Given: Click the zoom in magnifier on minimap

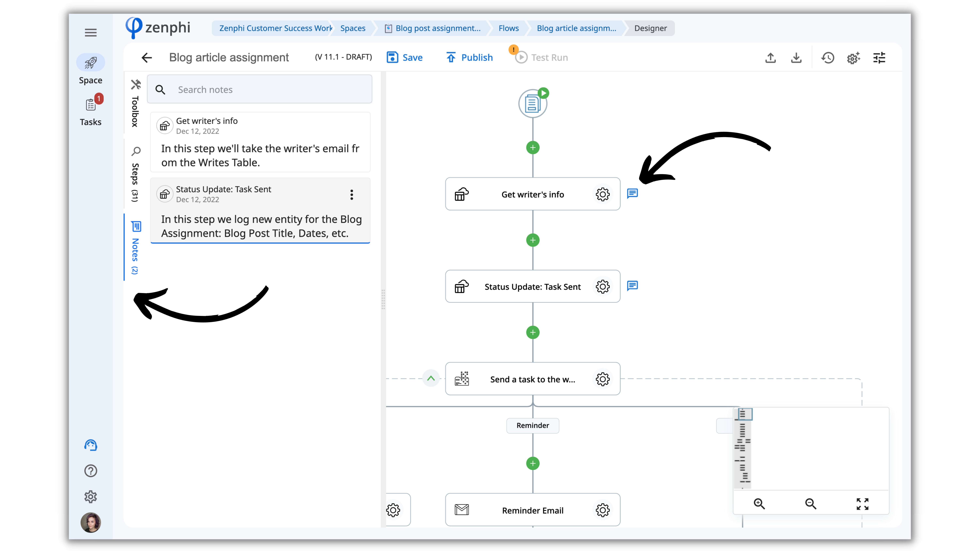Looking at the screenshot, I should pos(759,504).
